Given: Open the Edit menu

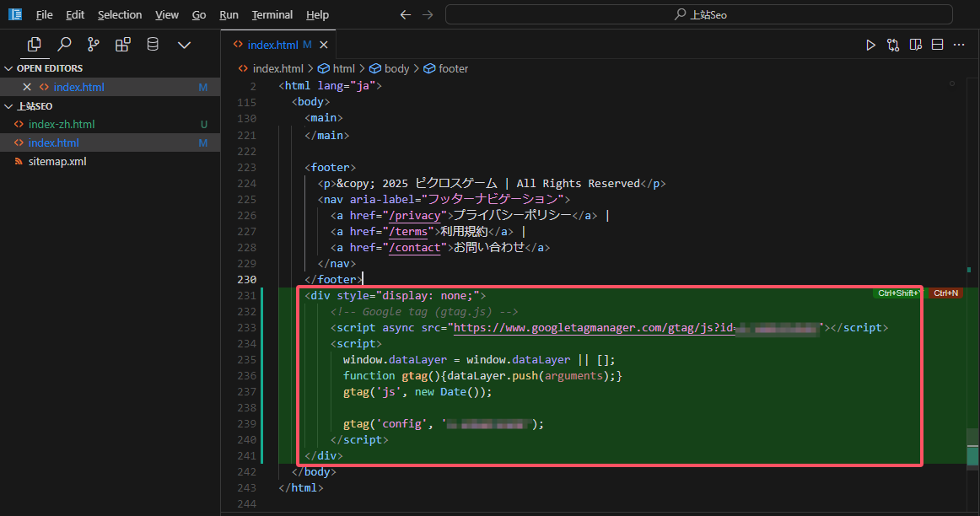Looking at the screenshot, I should (x=75, y=14).
